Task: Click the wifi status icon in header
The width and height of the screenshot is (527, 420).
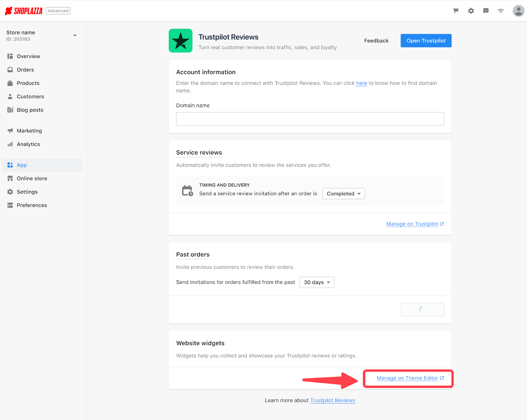Action: point(501,11)
